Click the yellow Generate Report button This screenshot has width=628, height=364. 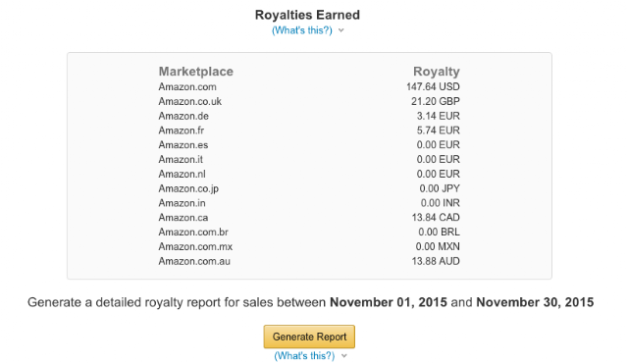click(309, 337)
